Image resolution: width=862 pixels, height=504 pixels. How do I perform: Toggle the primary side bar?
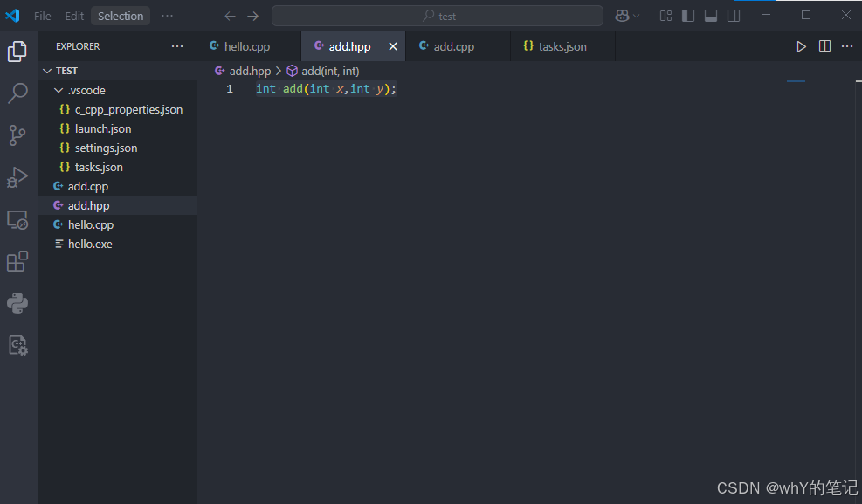(x=688, y=16)
